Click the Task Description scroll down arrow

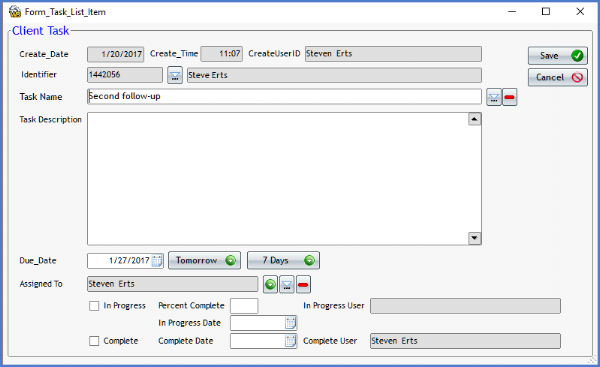pyautogui.click(x=474, y=238)
